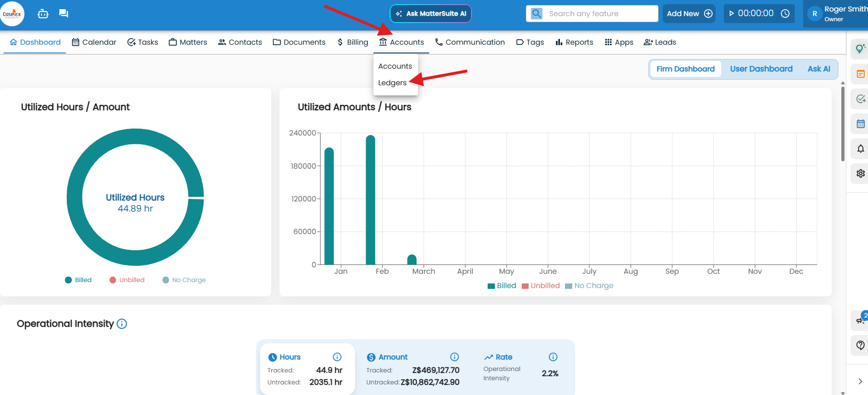868x395 pixels.
Task: Open the calendar icon in right sidebar
Action: (x=860, y=124)
